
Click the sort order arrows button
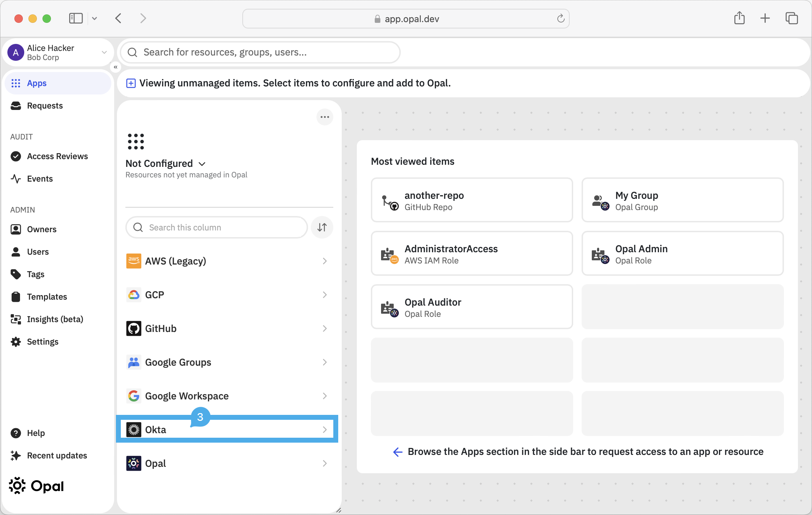322,228
